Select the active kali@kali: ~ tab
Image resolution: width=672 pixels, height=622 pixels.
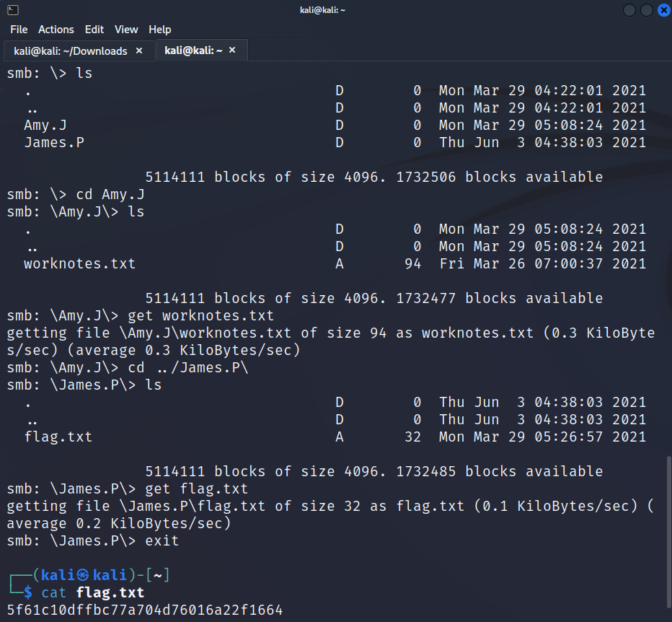(x=193, y=51)
